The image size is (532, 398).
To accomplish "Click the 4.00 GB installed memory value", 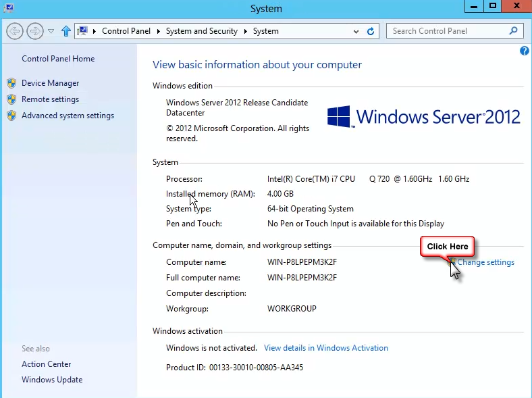I will tap(280, 194).
